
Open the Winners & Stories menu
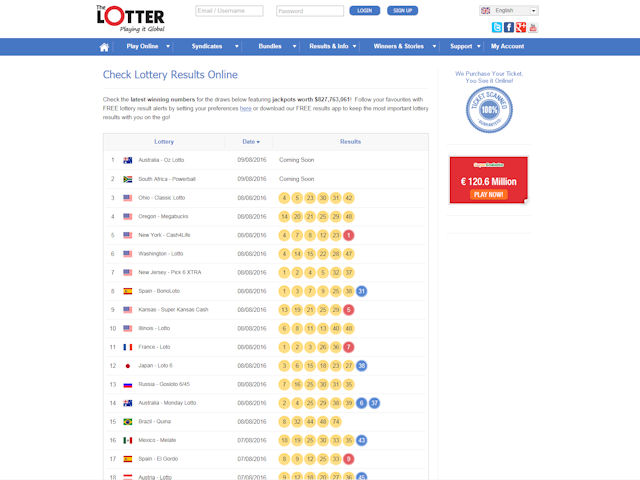[x=399, y=47]
